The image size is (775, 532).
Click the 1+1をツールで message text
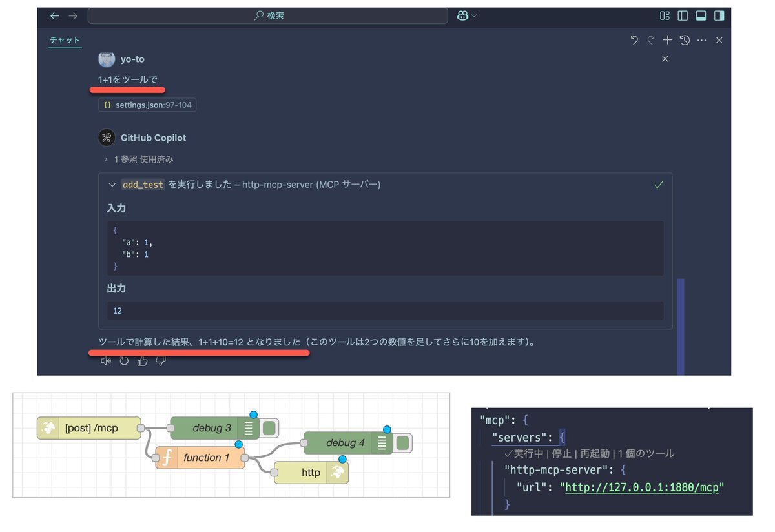pos(128,81)
